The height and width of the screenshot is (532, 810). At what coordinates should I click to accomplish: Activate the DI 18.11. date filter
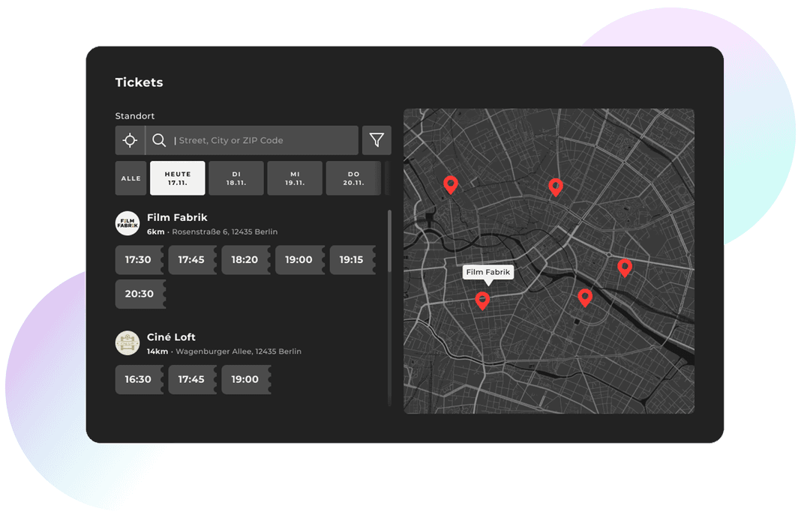click(235, 178)
